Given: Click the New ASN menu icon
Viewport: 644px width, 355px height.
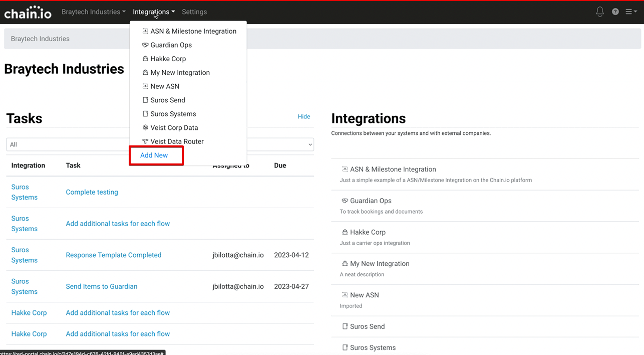Looking at the screenshot, I should coord(145,86).
